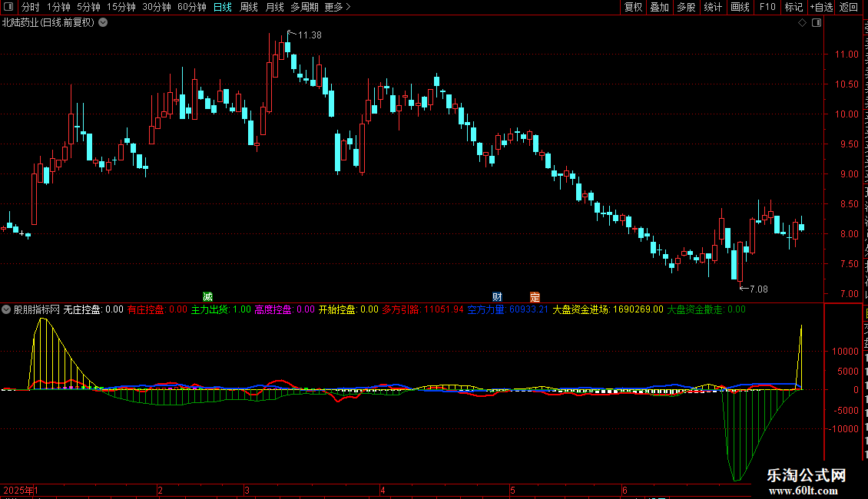Click the diamond icon in chart header
The width and height of the screenshot is (868, 499).
point(802,23)
